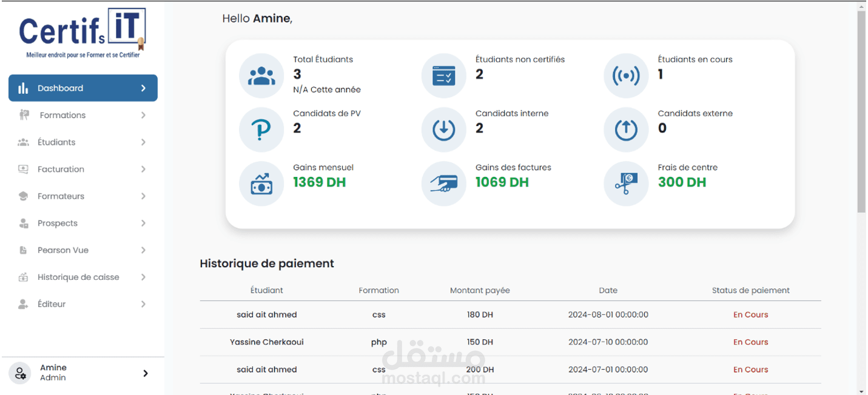Click the CertifsIT logo
The width and height of the screenshot is (868, 395).
pos(82,33)
